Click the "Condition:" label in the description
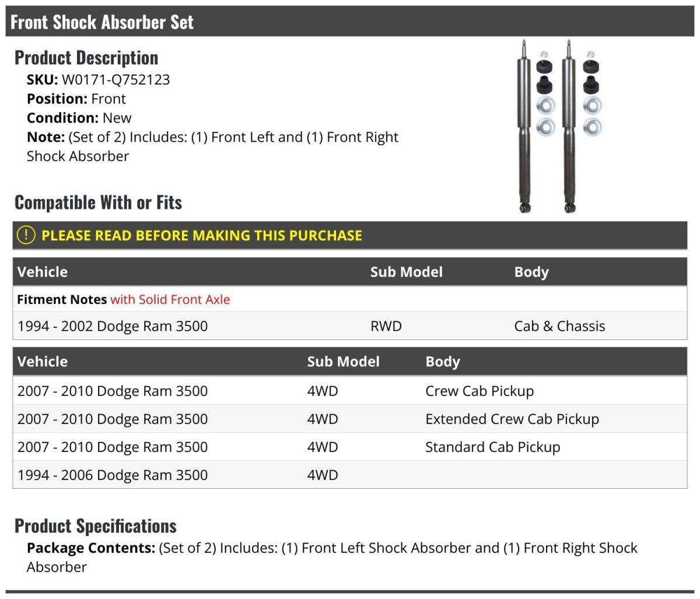The height and width of the screenshot is (599, 700). point(62,118)
